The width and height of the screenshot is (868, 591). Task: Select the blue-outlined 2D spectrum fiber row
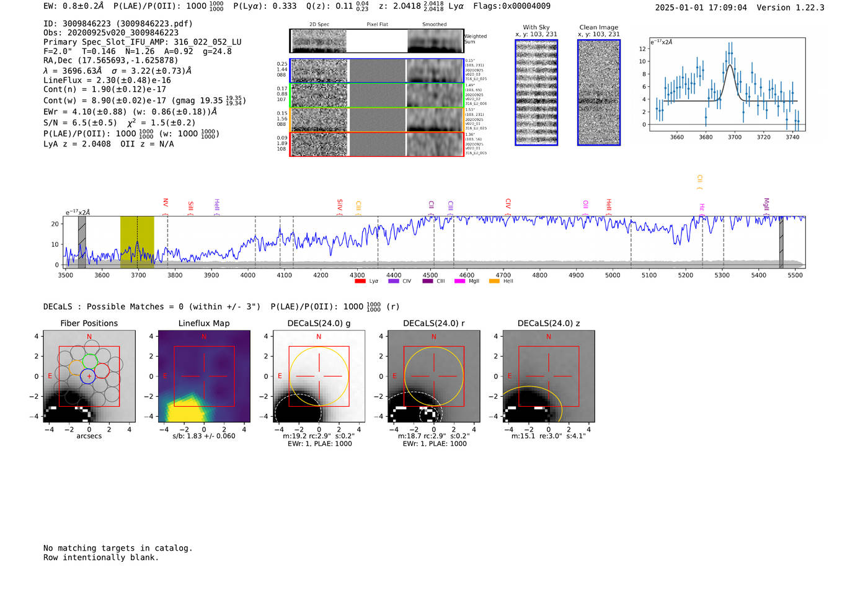tap(377, 71)
